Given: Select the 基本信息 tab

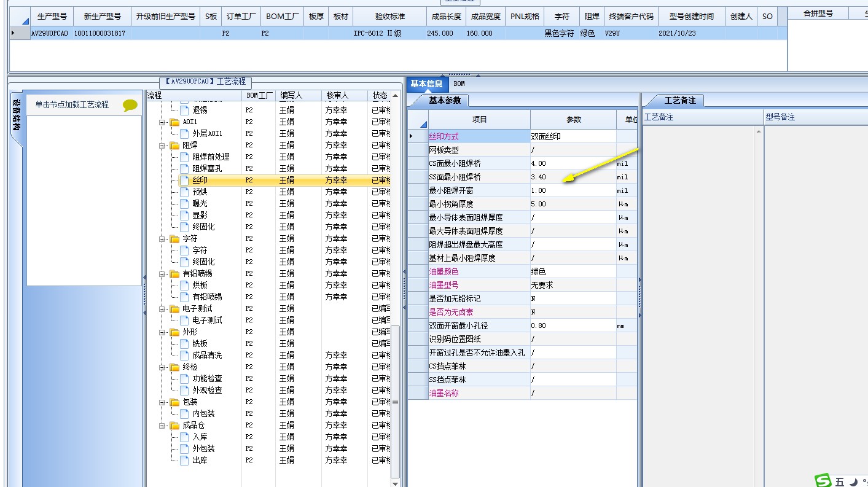Looking at the screenshot, I should pos(426,84).
